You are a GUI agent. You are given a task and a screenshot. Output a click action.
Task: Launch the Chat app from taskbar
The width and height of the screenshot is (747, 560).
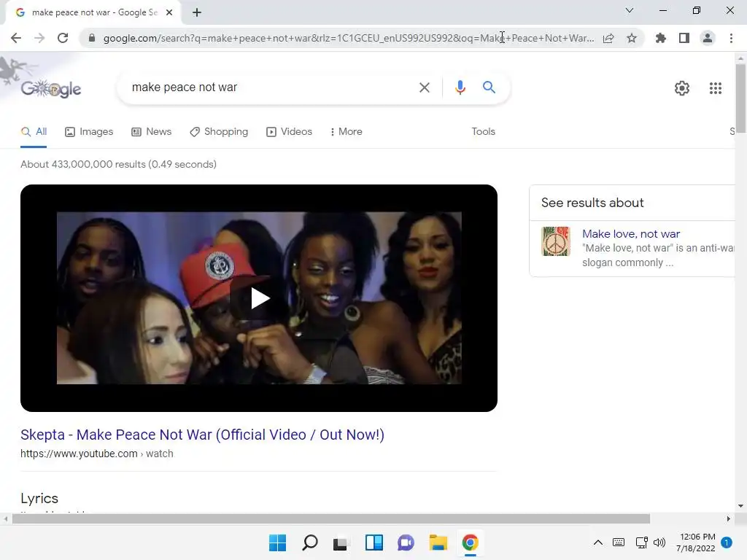(x=406, y=542)
